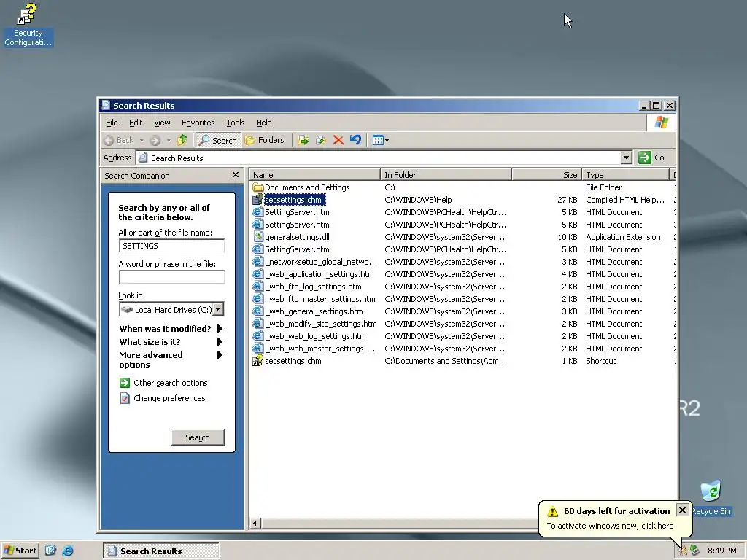The height and width of the screenshot is (560, 747).
Task: Click the green Go button
Action: pyautogui.click(x=651, y=157)
